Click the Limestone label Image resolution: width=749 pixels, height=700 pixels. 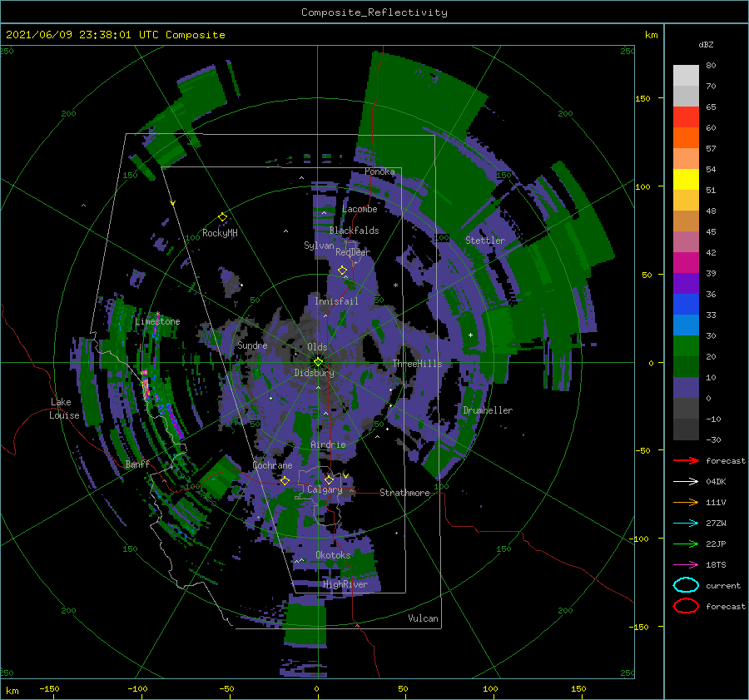pos(157,321)
